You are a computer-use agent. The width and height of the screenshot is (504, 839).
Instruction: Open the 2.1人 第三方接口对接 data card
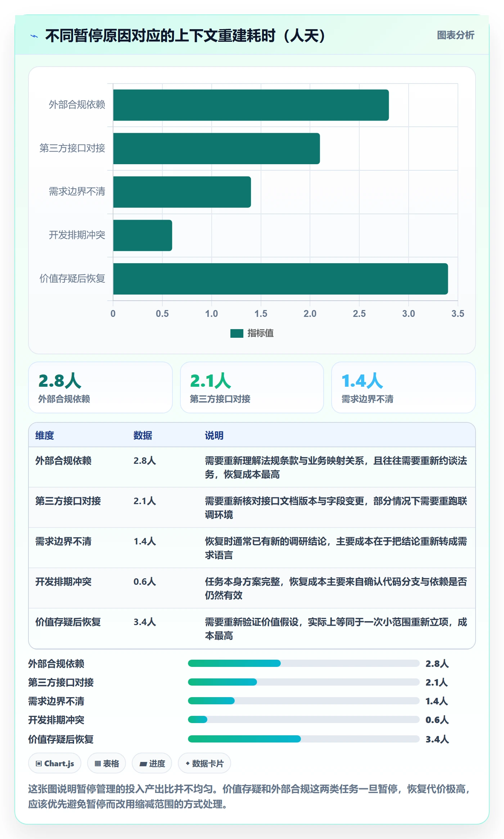click(252, 387)
